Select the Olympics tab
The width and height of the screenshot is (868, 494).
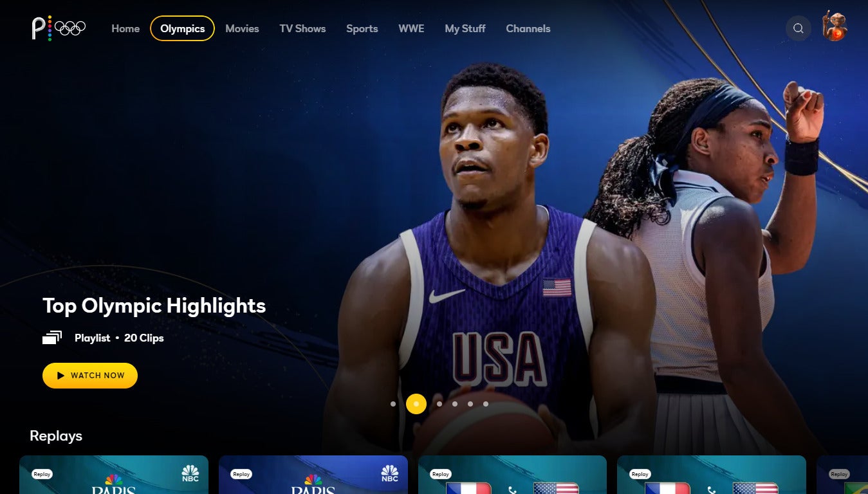click(183, 28)
